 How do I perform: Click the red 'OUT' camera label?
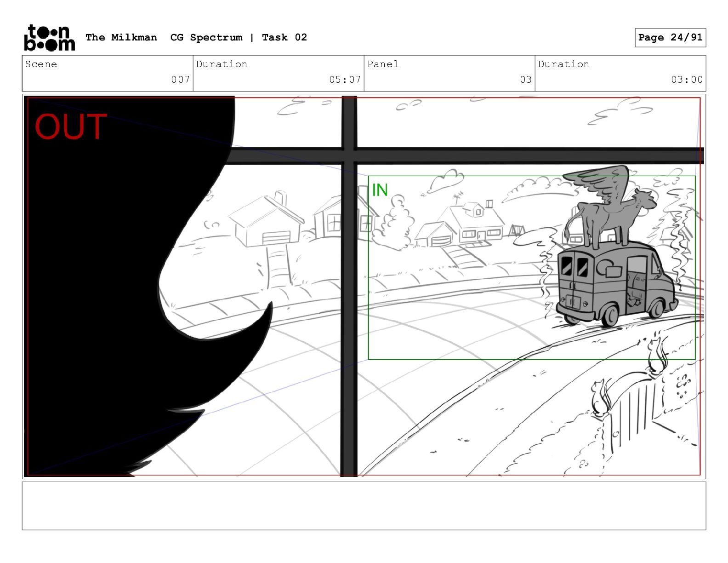(x=71, y=127)
